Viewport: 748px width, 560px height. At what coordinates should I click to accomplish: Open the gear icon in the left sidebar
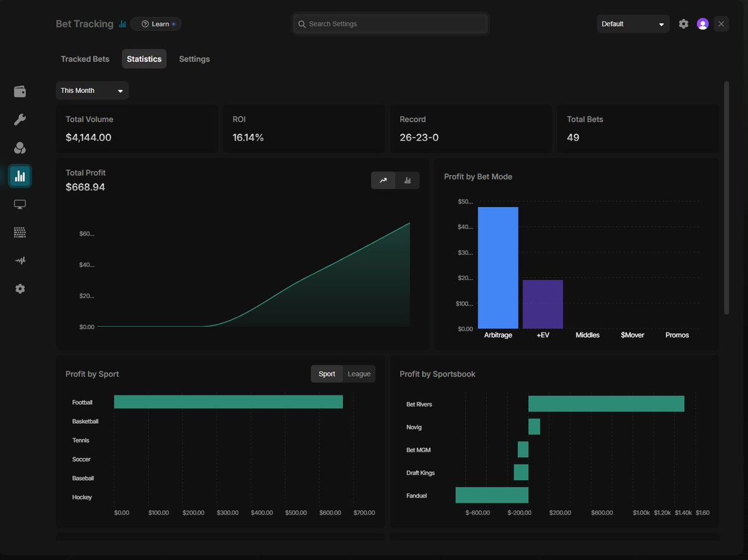[x=20, y=289]
